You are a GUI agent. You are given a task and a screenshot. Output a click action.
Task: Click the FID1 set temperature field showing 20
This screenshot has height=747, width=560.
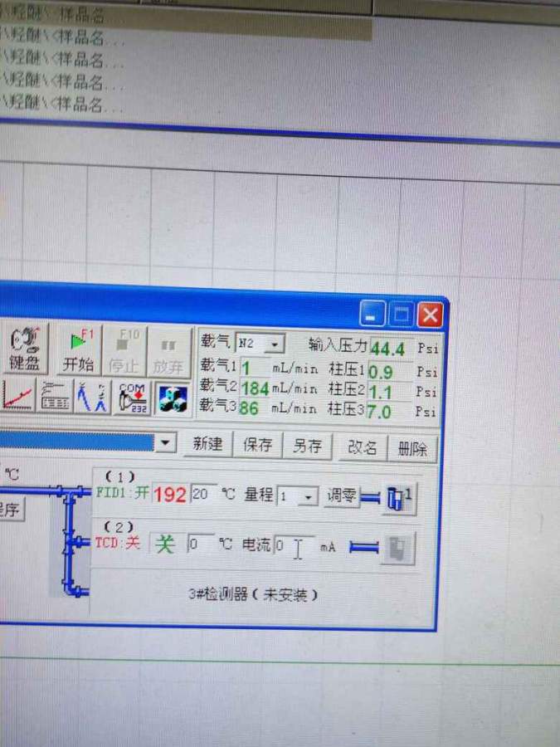(x=203, y=494)
